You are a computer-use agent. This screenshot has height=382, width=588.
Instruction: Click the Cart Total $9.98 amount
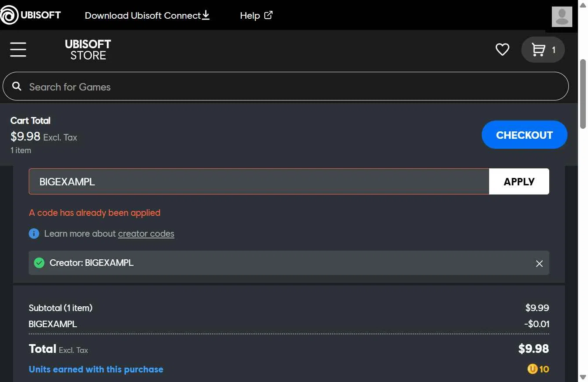click(25, 137)
